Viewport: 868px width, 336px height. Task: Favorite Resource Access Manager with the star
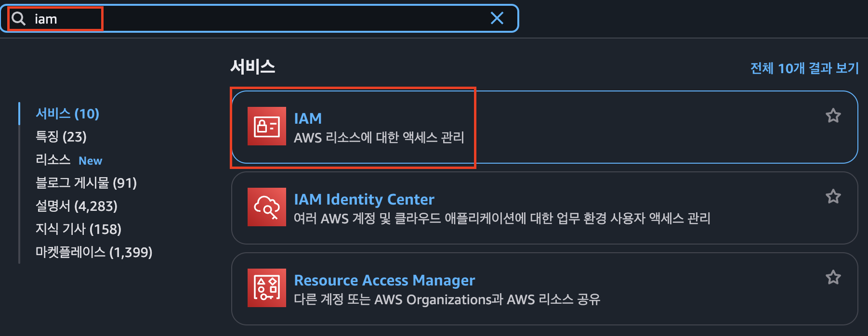coord(833,277)
